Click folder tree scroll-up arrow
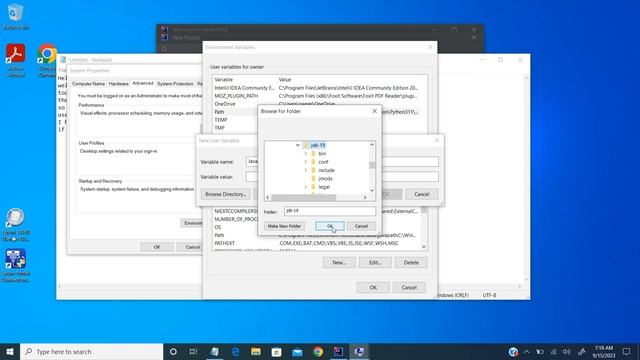This screenshot has height=360, width=640. (372, 144)
